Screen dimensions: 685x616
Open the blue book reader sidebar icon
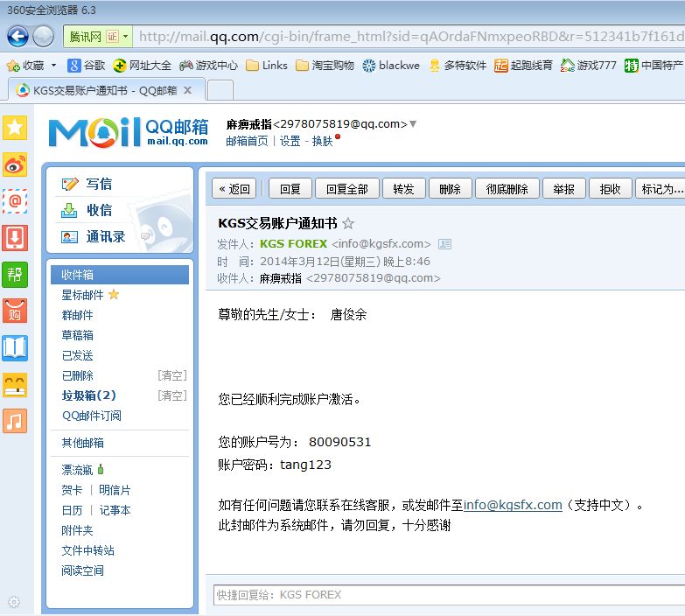pyautogui.click(x=15, y=347)
